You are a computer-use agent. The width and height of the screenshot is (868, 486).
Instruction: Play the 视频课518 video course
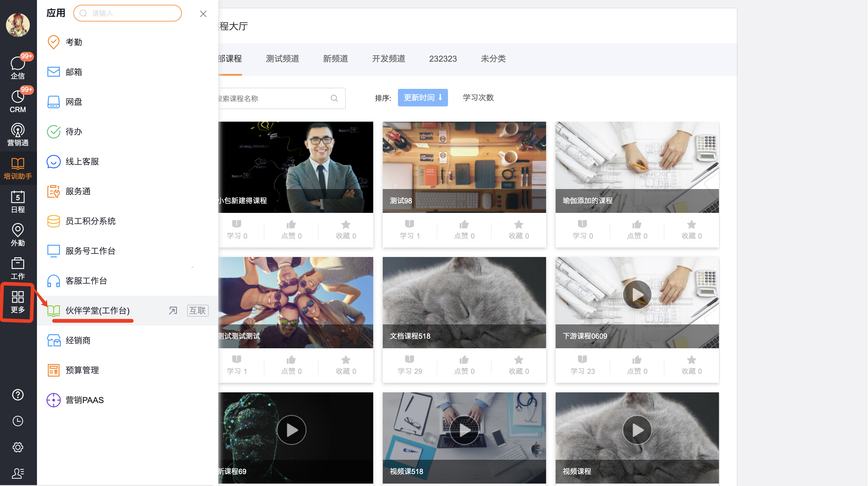point(464,430)
